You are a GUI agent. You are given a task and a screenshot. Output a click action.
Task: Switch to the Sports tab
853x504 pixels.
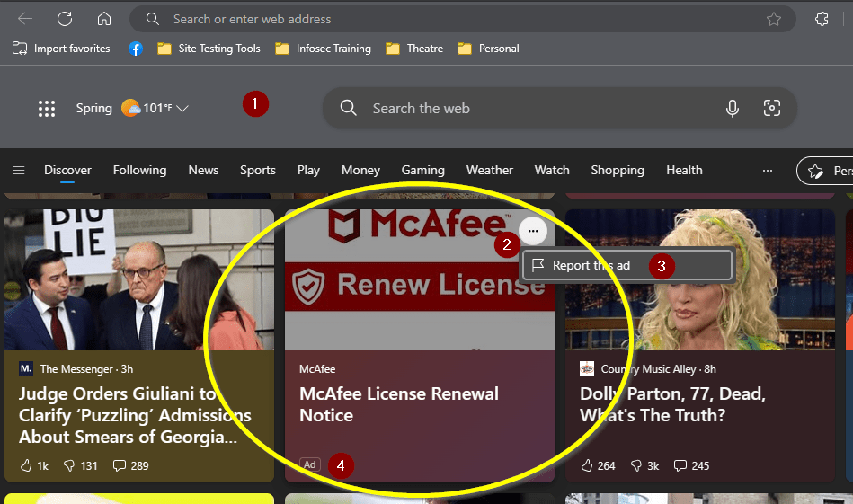click(258, 171)
